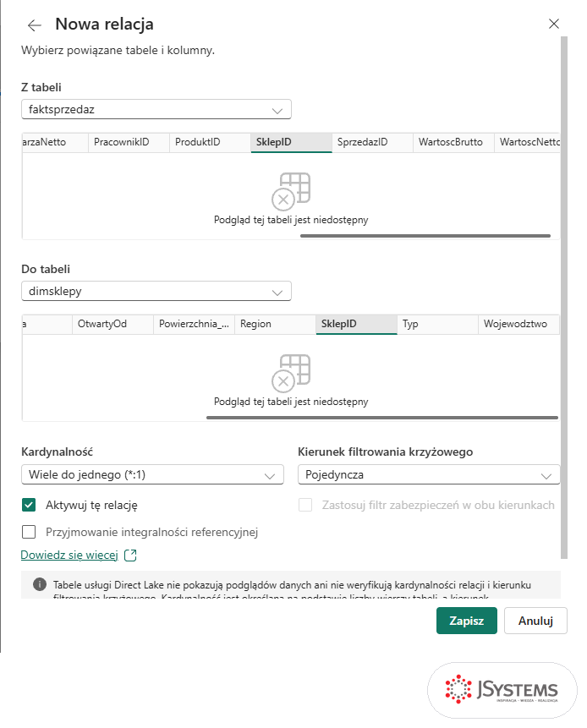The width and height of the screenshot is (587, 728).
Task: Open the Do tabeli dimsklepy dropdown
Action: pyautogui.click(x=156, y=292)
